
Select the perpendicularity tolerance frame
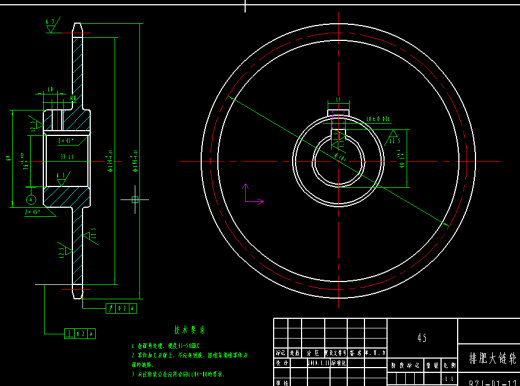pos(80,334)
